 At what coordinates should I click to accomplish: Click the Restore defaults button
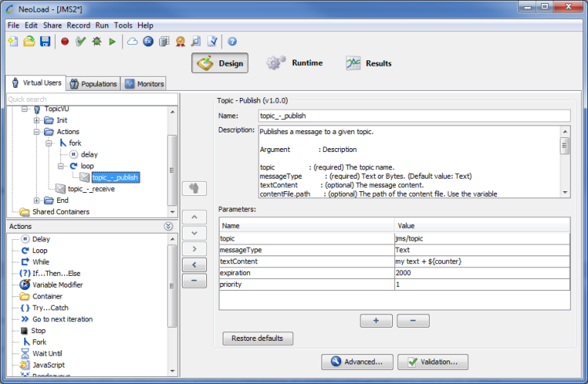click(258, 339)
